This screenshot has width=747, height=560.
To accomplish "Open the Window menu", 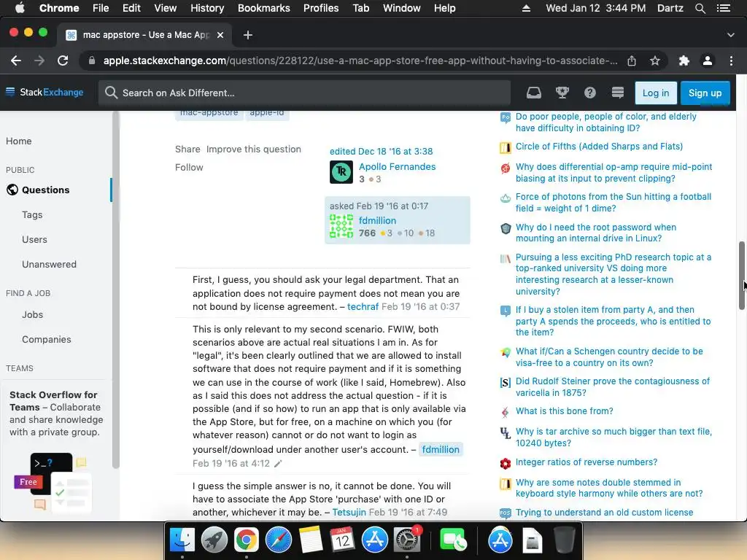I will (402, 8).
